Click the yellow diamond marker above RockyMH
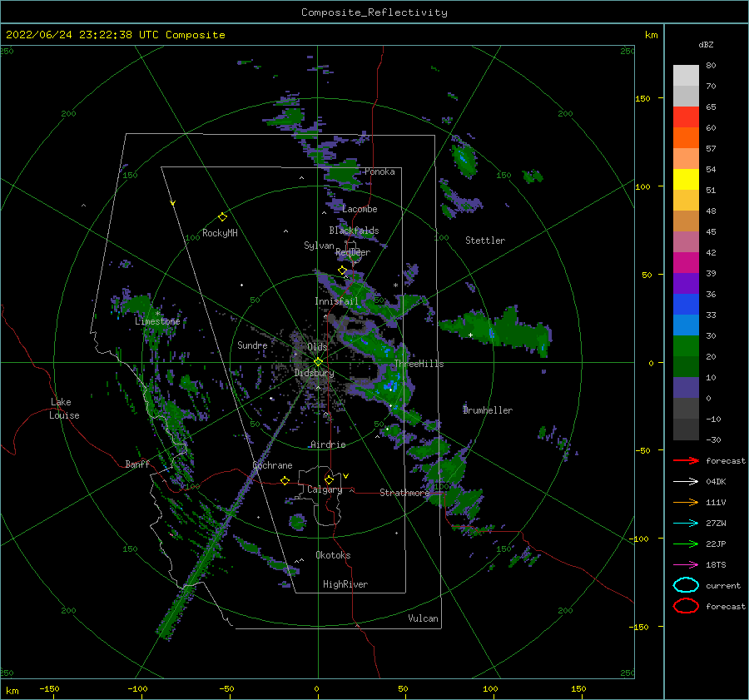Image resolution: width=749 pixels, height=700 pixels. click(x=222, y=217)
